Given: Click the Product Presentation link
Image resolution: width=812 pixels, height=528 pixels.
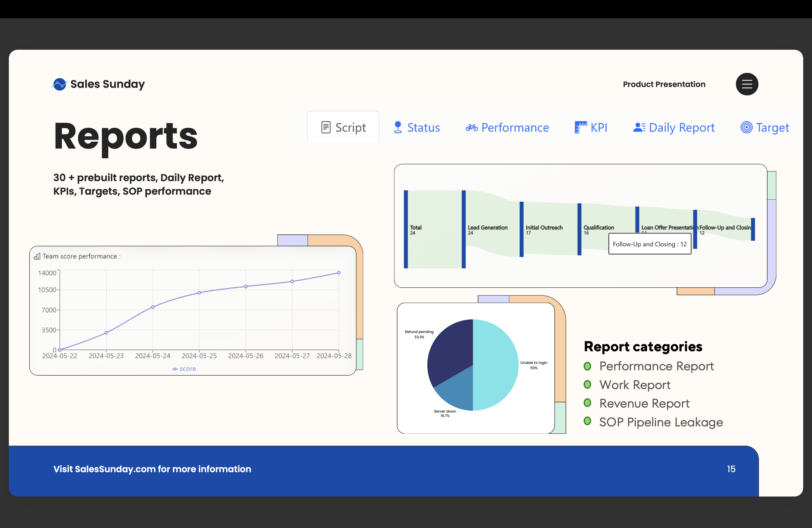Looking at the screenshot, I should pyautogui.click(x=664, y=84).
